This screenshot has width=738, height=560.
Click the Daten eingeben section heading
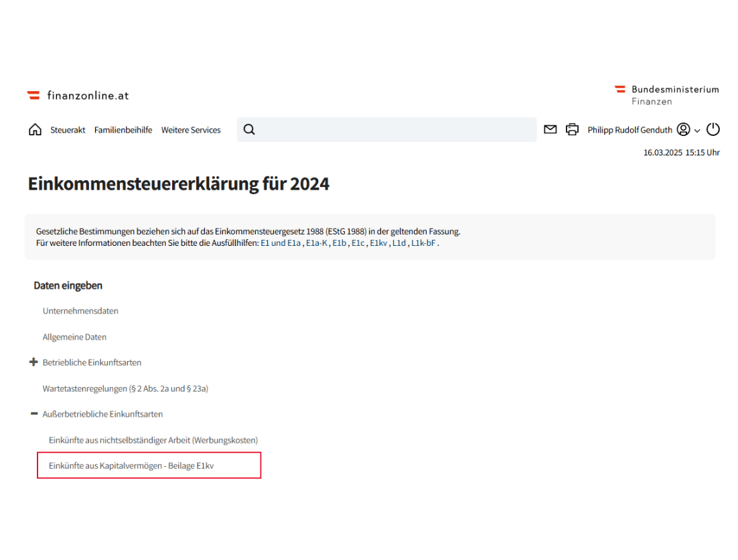point(68,285)
